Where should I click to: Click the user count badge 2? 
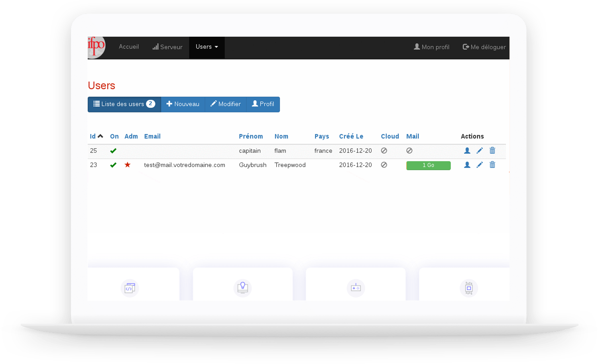click(151, 104)
